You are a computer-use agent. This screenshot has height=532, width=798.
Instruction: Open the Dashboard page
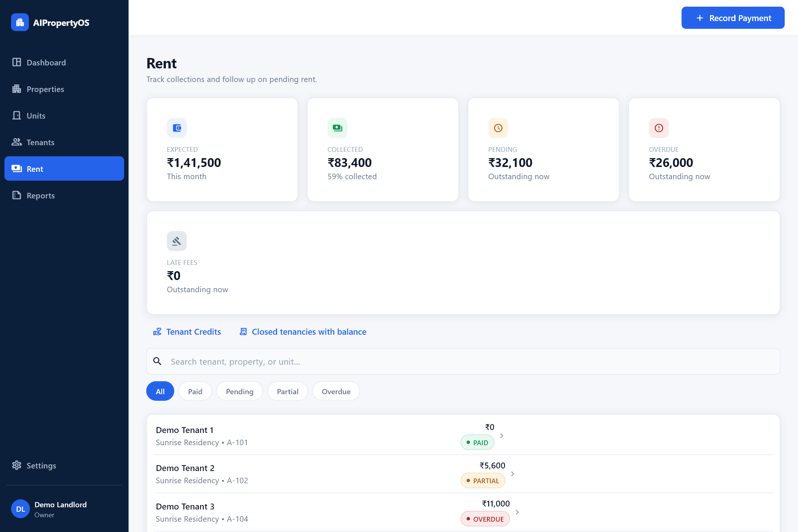pos(64,62)
